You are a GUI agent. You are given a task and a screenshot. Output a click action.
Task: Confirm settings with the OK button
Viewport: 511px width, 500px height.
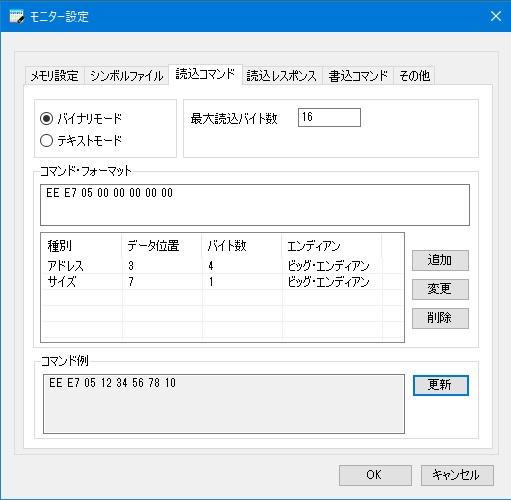pyautogui.click(x=375, y=475)
